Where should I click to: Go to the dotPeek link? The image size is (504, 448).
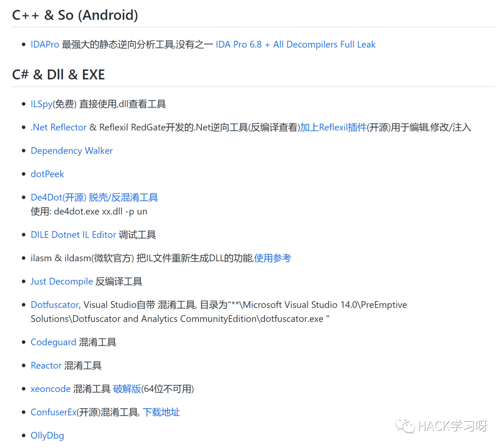(47, 174)
